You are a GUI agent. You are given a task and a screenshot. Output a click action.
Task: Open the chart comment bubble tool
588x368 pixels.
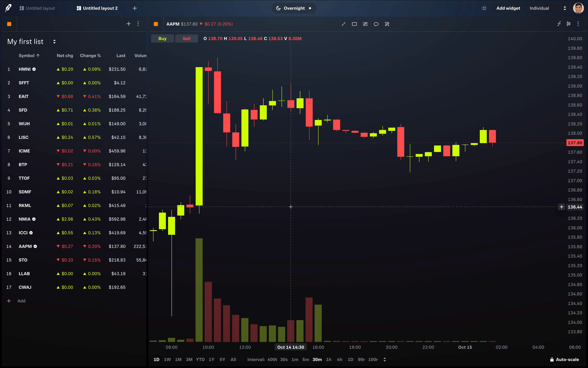(x=376, y=24)
